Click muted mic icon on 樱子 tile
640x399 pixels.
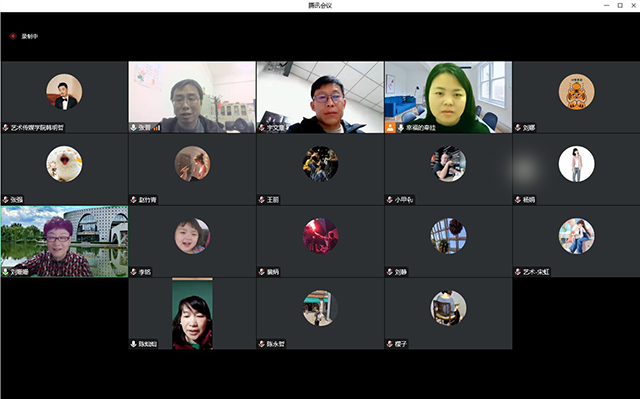pyautogui.click(x=390, y=344)
